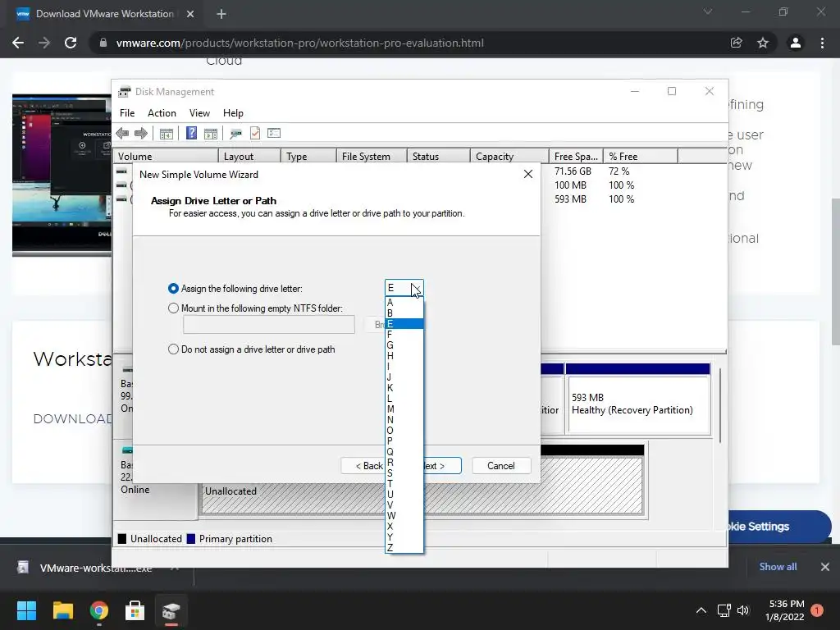Choose drive letter A from the list

point(404,302)
